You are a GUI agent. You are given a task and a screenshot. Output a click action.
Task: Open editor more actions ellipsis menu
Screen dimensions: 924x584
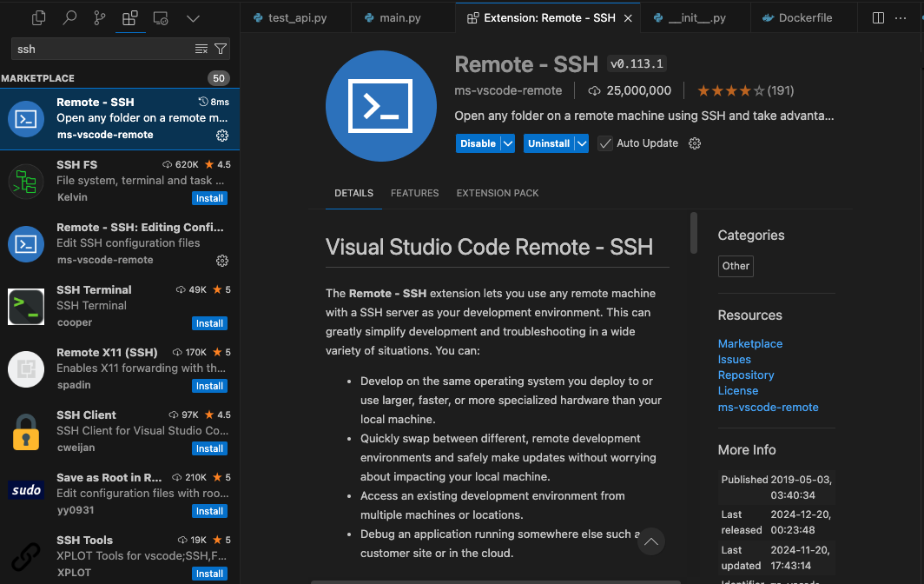[x=901, y=18]
